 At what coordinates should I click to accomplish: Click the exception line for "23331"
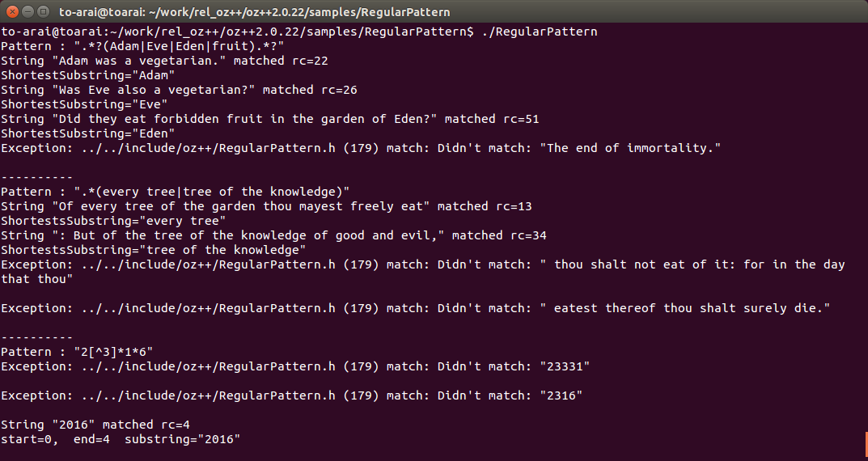click(295, 366)
